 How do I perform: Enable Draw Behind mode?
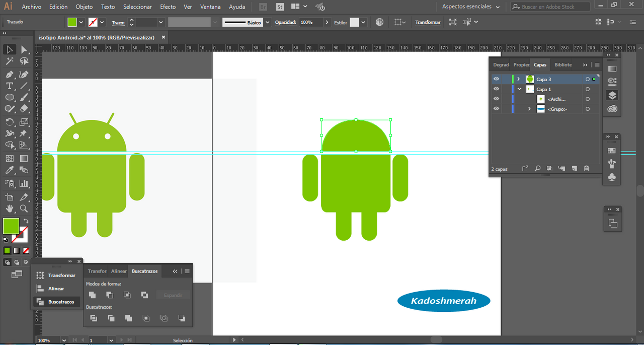[17, 262]
